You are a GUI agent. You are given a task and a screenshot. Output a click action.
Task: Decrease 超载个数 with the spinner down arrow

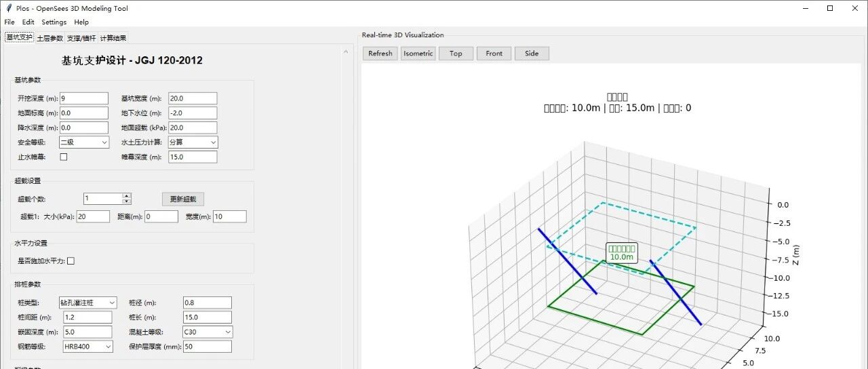(x=126, y=201)
